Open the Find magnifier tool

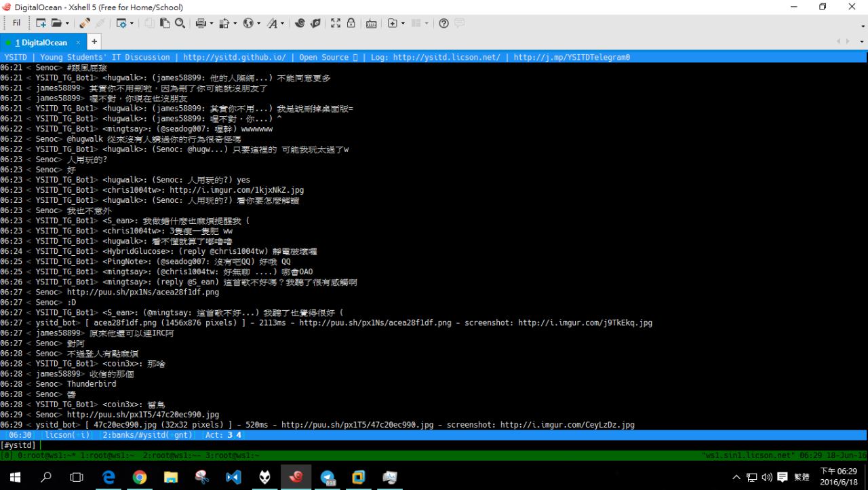click(x=180, y=23)
